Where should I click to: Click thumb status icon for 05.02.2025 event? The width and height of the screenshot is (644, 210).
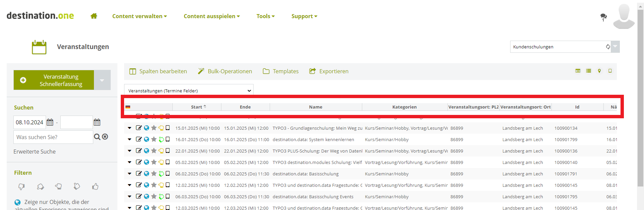click(x=161, y=162)
